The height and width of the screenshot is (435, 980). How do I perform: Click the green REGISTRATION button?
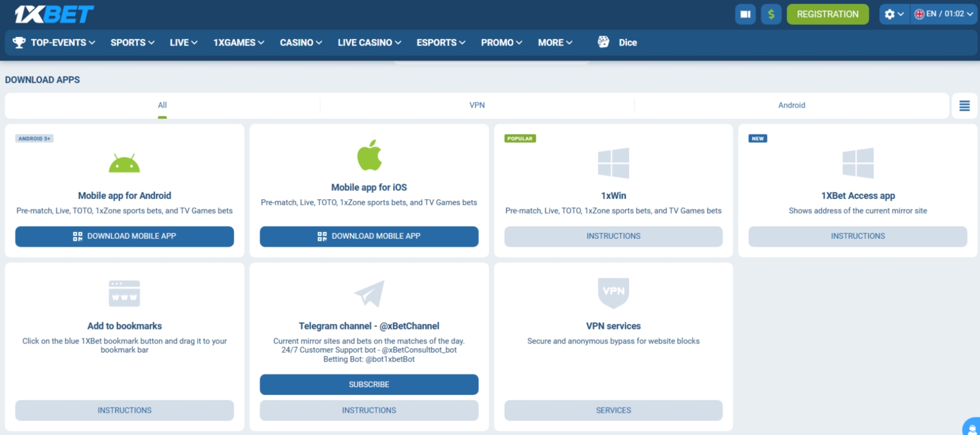[827, 14]
